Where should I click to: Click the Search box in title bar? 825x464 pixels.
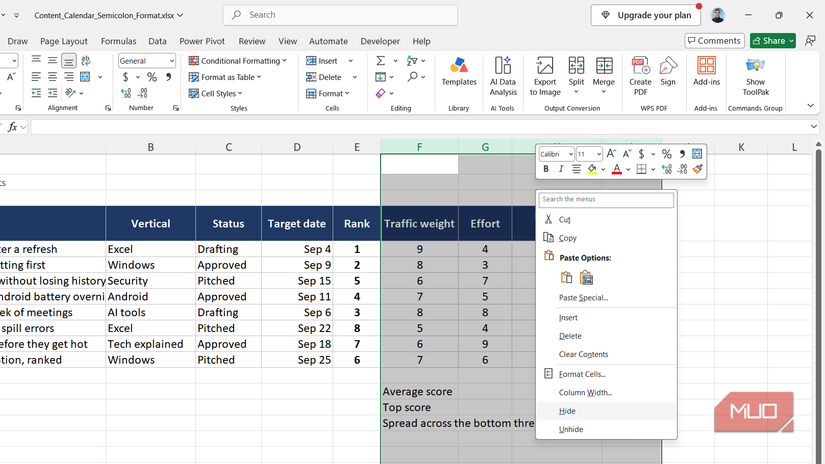(x=340, y=15)
